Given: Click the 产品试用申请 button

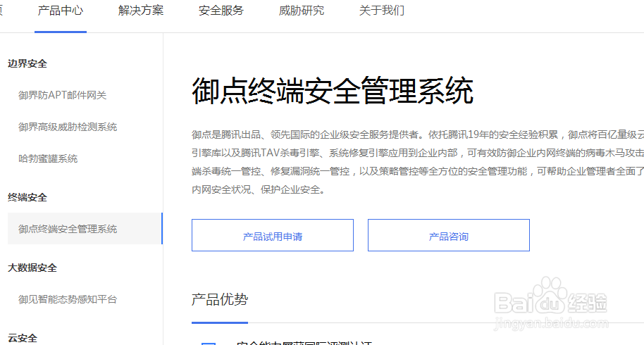Looking at the screenshot, I should (x=272, y=235).
